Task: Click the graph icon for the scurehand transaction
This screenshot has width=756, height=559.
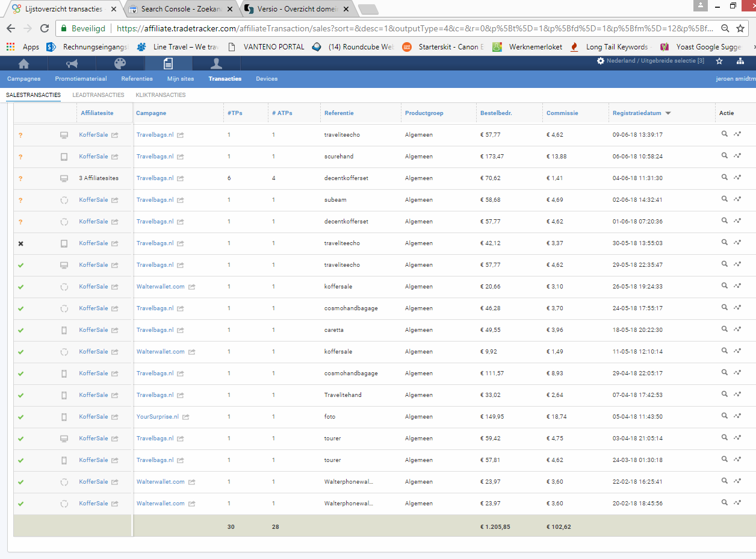Action: click(737, 156)
